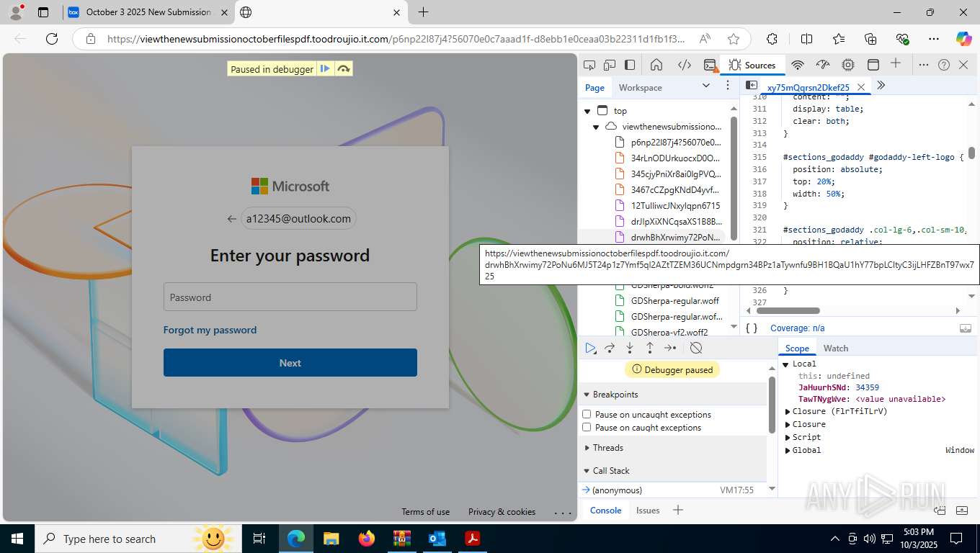The width and height of the screenshot is (980, 553).
Task: Deactivate breakpoints icon
Action: (x=696, y=348)
